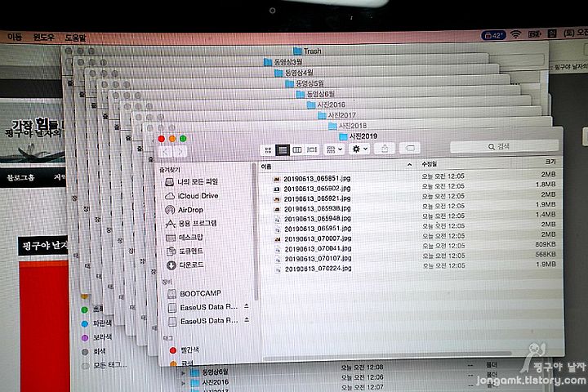Click the share button in 사진2019 toolbar
This screenshot has width=588, height=392.
[x=385, y=149]
